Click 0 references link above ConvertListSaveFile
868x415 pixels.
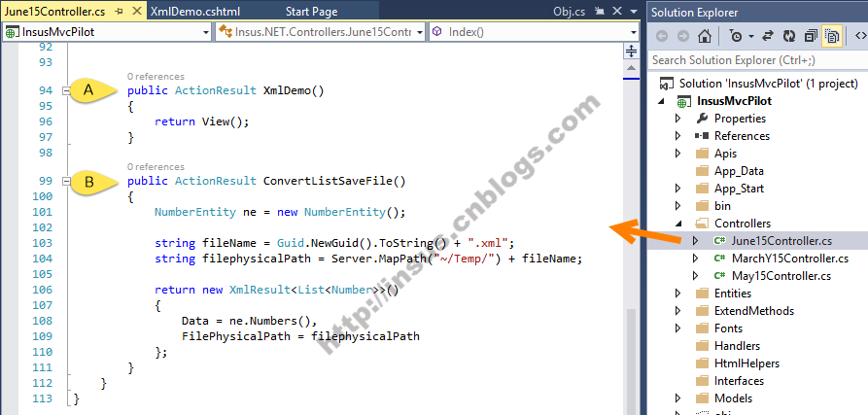click(156, 166)
